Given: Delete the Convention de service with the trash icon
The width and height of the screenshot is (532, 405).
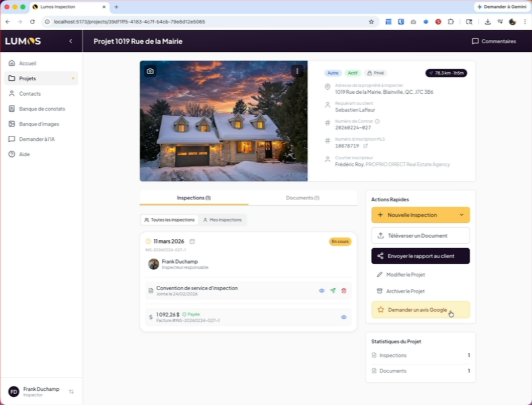Looking at the screenshot, I should pos(344,291).
